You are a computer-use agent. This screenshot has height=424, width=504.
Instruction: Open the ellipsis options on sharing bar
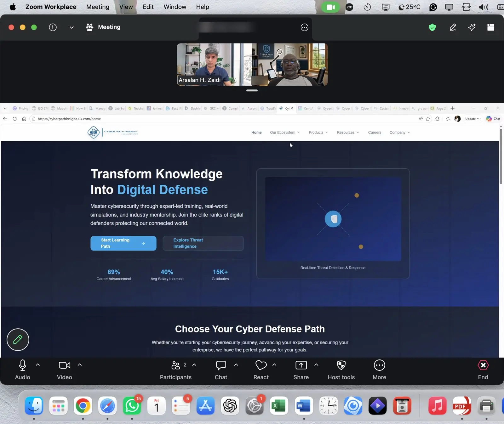click(304, 27)
